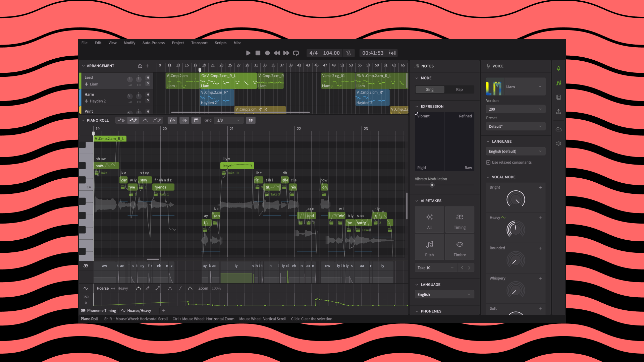644x362 pixels.
Task: Add a new track in Arrangement
Action: coord(147,66)
